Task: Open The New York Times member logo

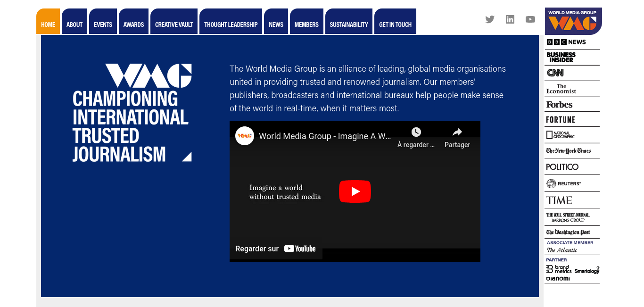Action: click(568, 151)
